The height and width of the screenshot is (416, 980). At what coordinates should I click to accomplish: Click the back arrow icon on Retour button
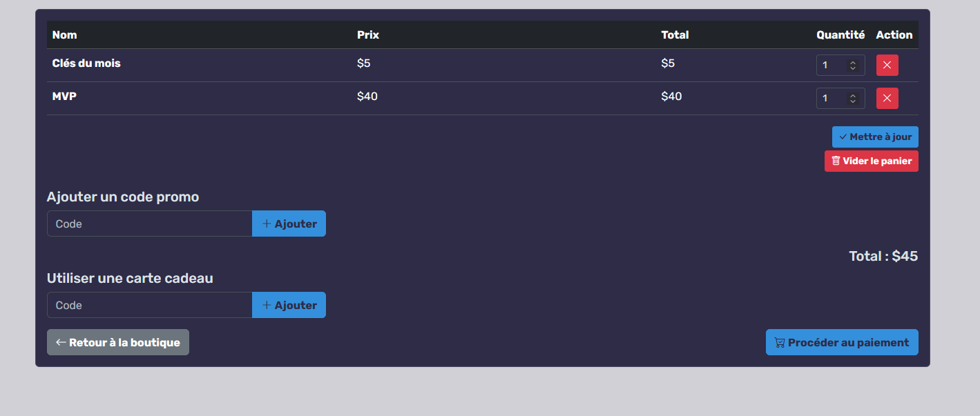tap(61, 343)
